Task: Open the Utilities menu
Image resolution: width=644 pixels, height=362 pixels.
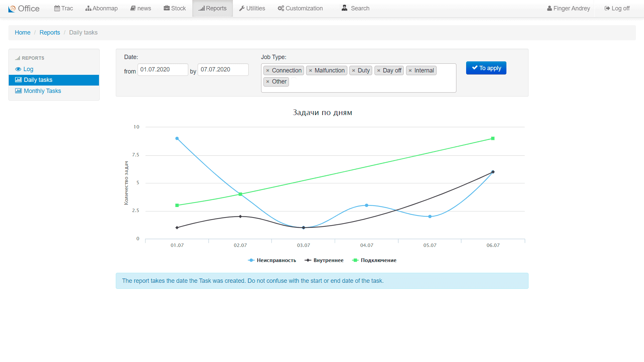Action: (x=252, y=8)
